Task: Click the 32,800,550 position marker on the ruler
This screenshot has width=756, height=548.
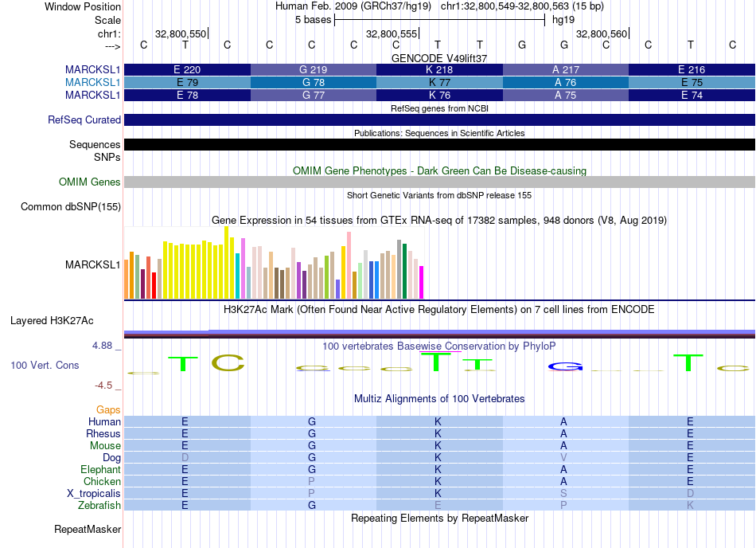Action: [181, 33]
